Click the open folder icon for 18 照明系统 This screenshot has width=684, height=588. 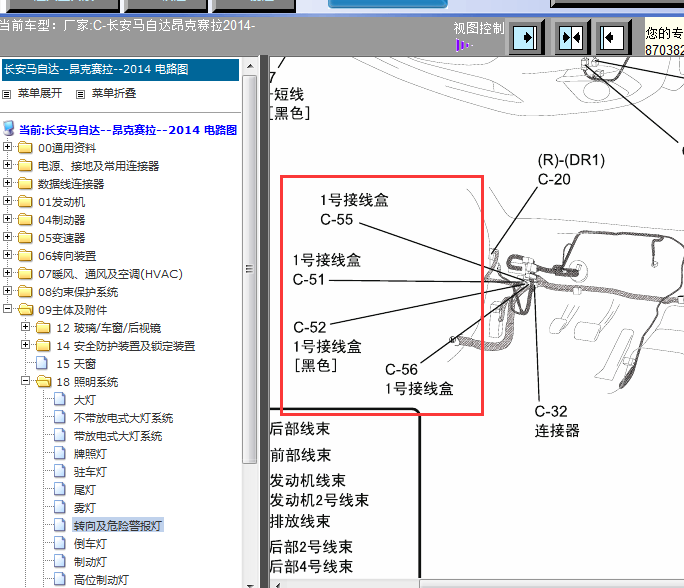(x=44, y=381)
